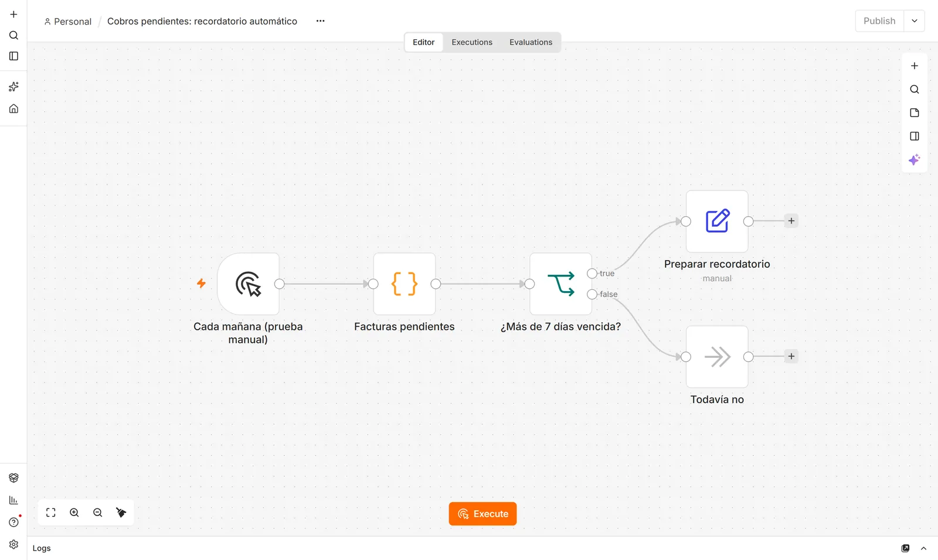Click the Facturas pendientes output connector
Viewport: 938px width, 560px height.
click(x=436, y=284)
